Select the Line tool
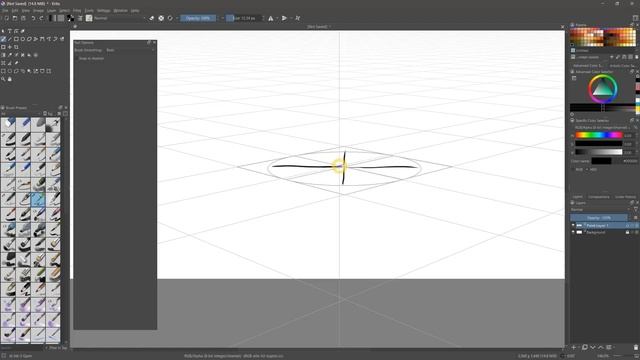The image size is (640, 360). click(10, 39)
